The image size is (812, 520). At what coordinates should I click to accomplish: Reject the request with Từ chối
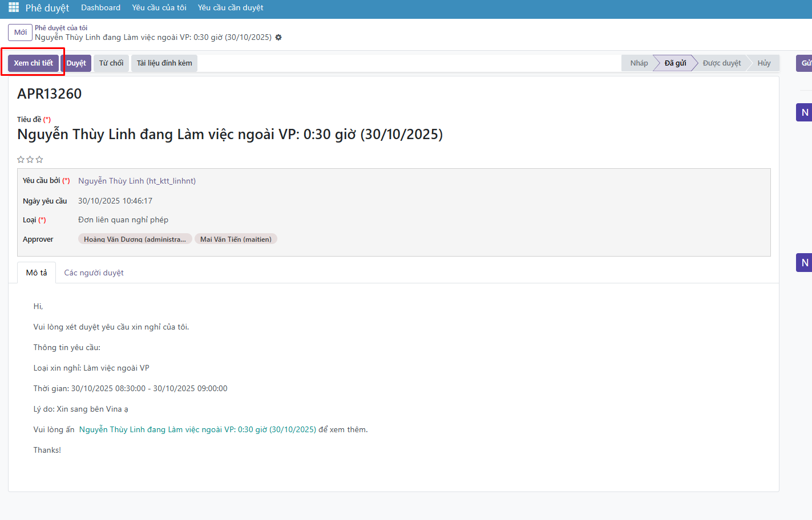click(111, 63)
